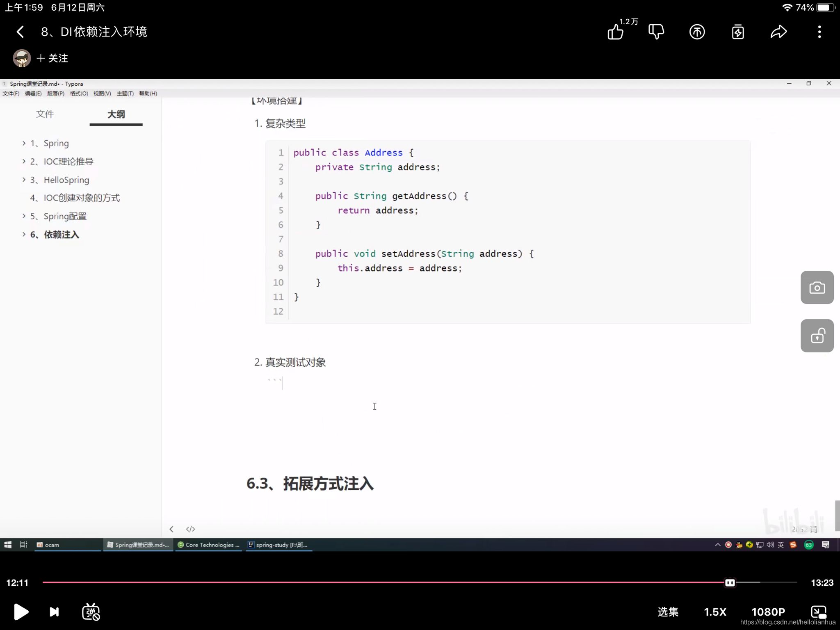Viewport: 840px width, 630px height.
Task: Switch to the 文件 sidebar tab
Action: pyautogui.click(x=45, y=114)
